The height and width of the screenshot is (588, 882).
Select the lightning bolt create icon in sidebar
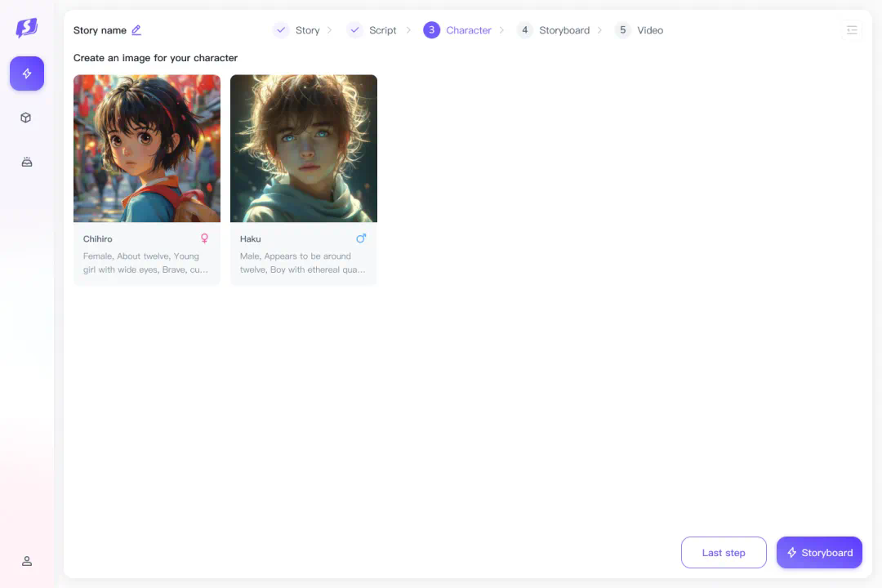tap(27, 73)
